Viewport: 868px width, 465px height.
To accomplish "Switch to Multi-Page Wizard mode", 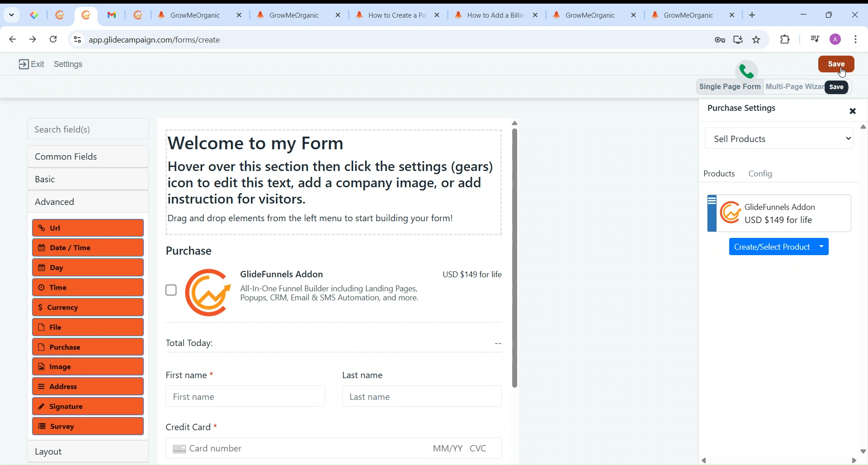I will coord(794,87).
